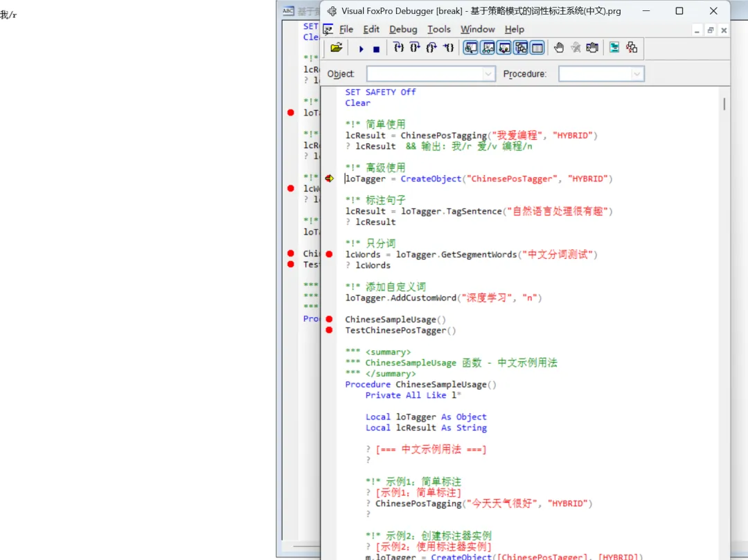Resume execution with the blue play icon
Image resolution: width=748 pixels, height=560 pixels.
(361, 48)
